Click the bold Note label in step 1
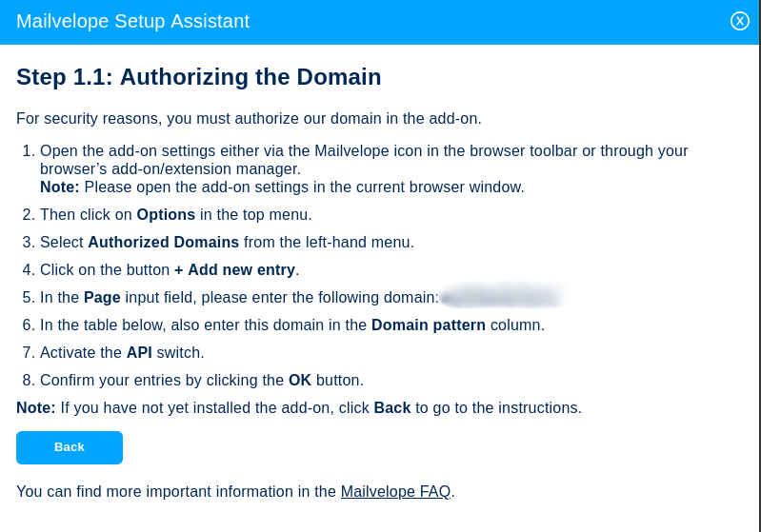 [x=60, y=187]
